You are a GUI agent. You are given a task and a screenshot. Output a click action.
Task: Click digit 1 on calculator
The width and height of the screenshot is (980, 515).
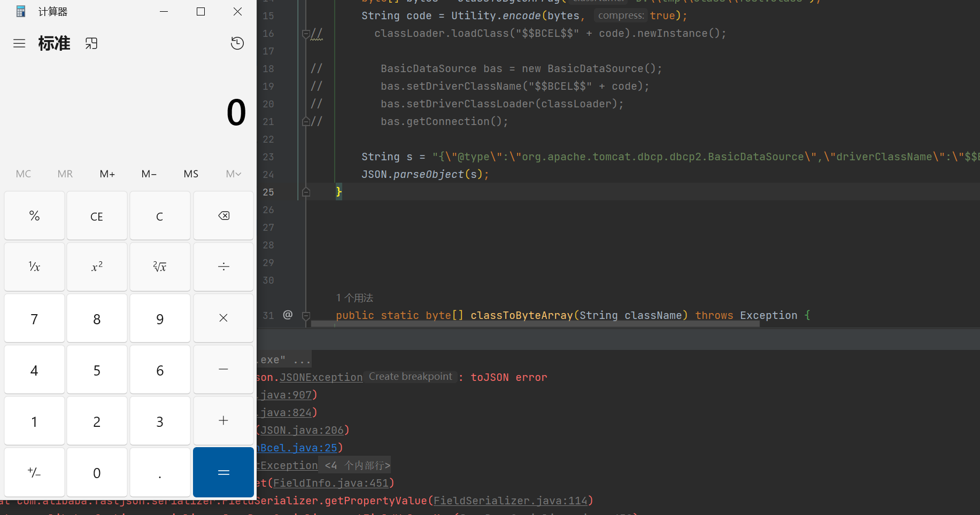(x=34, y=421)
